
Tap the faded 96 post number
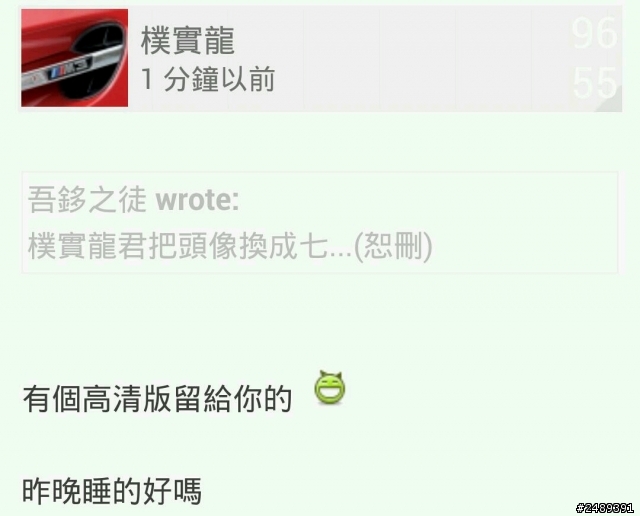pos(594,33)
